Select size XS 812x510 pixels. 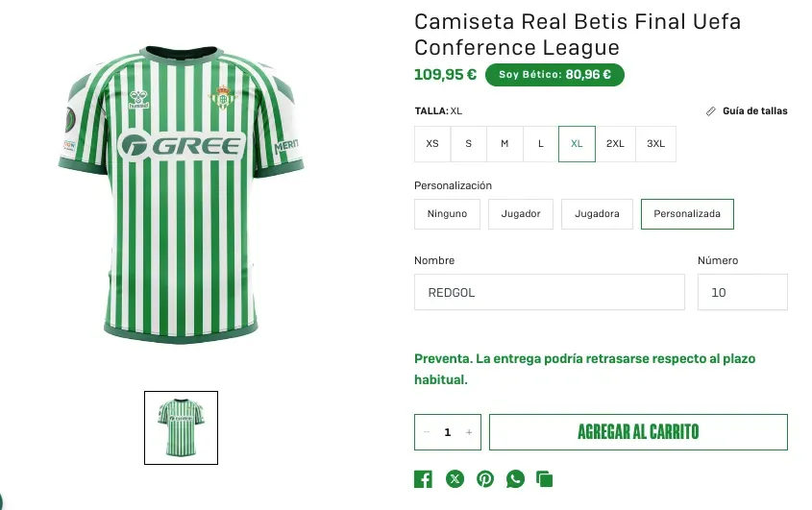point(432,144)
